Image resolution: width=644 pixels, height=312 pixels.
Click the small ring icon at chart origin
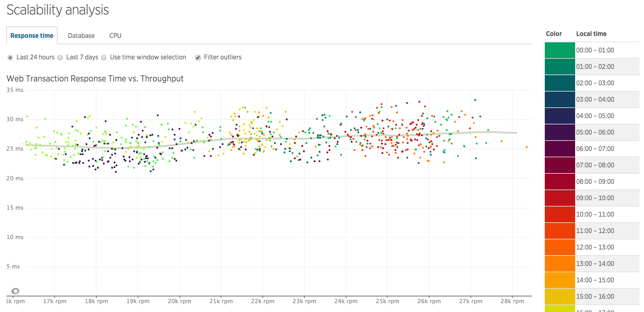[x=15, y=291]
